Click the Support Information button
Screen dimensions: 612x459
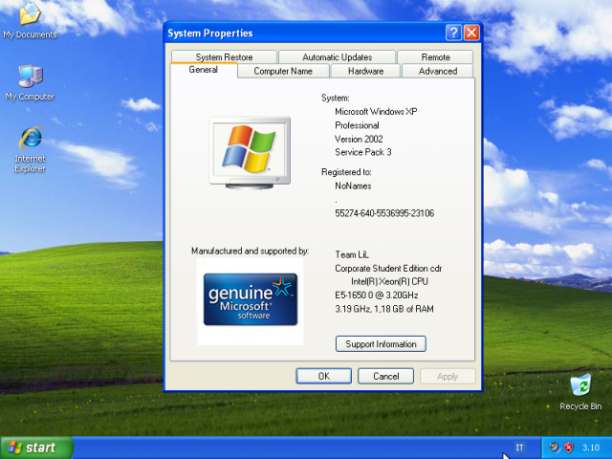pyautogui.click(x=381, y=344)
